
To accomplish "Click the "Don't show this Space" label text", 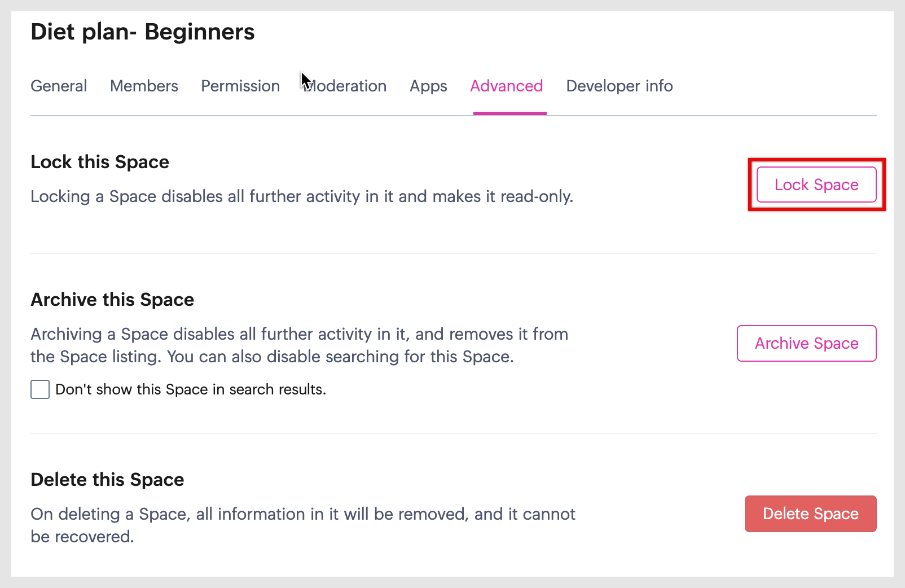I will pyautogui.click(x=191, y=389).
